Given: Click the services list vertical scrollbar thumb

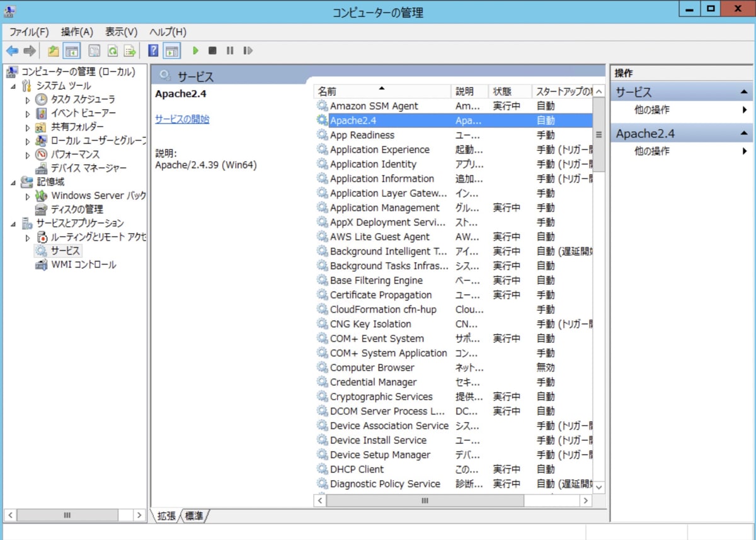Looking at the screenshot, I should tap(598, 134).
